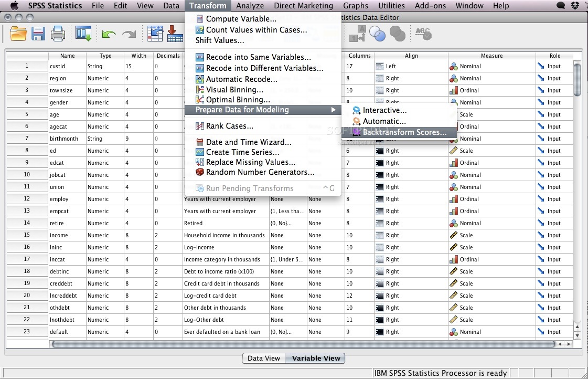Viewport: 588px width, 379px height.
Task: Select the Variable View tab
Action: tap(316, 359)
